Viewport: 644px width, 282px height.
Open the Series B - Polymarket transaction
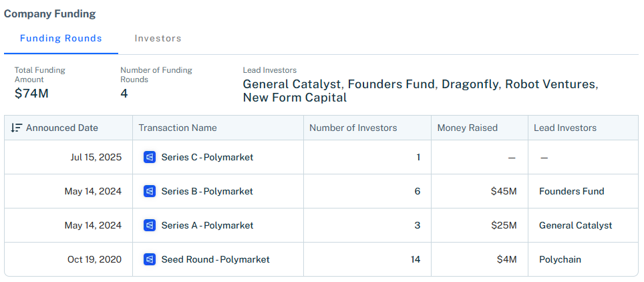[207, 192]
